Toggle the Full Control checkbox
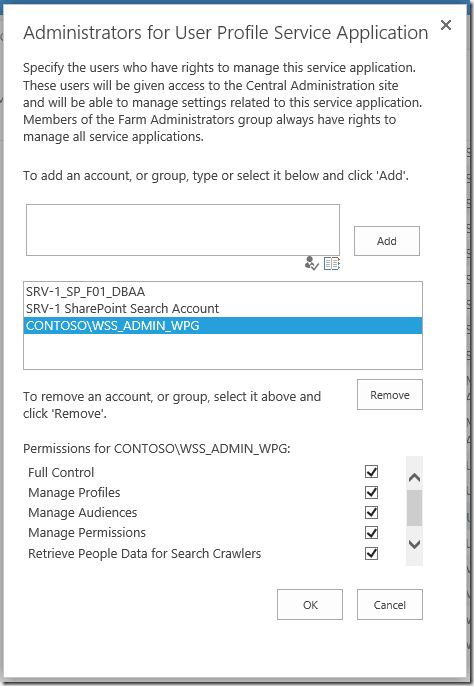 [372, 472]
